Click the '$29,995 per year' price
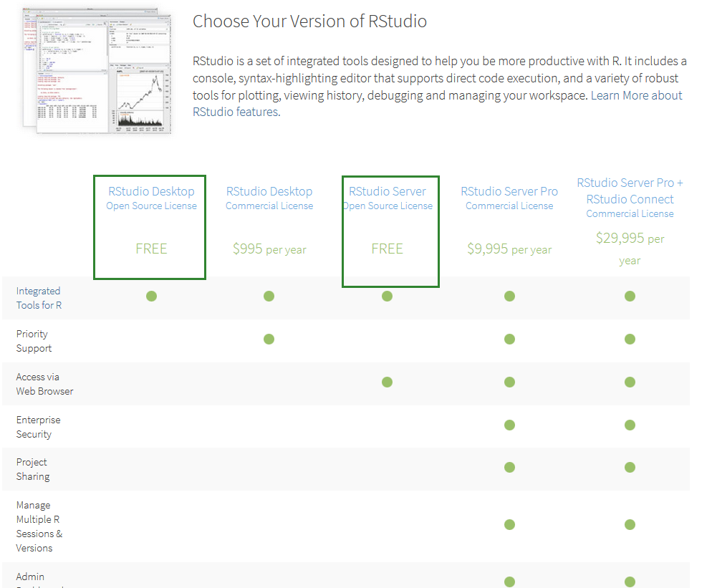The width and height of the screenshot is (712, 588). (x=630, y=249)
